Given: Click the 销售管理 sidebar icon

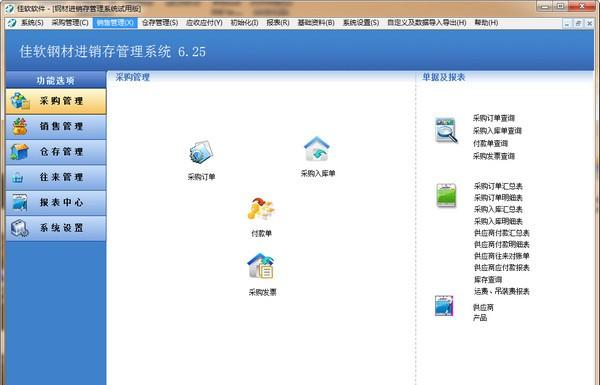Looking at the screenshot, I should [x=20, y=127].
